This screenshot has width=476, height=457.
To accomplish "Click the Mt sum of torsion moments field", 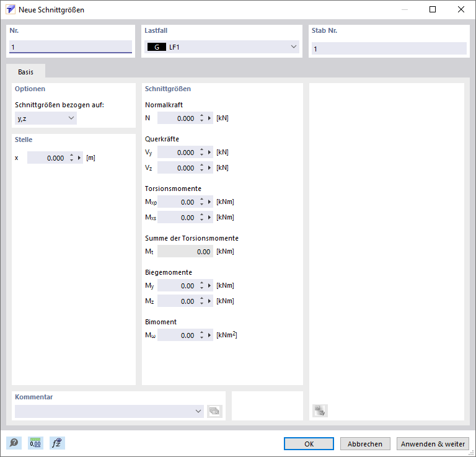I will point(185,251).
